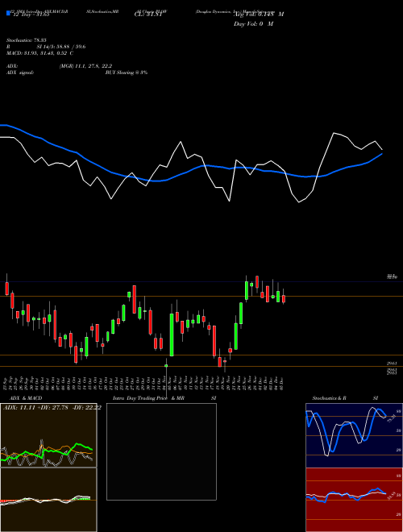The width and height of the screenshot is (403, 532).
Task: Click the ADX chart panel with green line
Action: [48, 435]
